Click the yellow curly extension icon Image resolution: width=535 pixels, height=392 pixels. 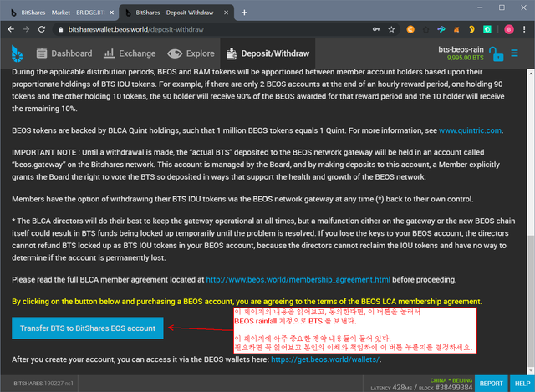pyautogui.click(x=471, y=30)
